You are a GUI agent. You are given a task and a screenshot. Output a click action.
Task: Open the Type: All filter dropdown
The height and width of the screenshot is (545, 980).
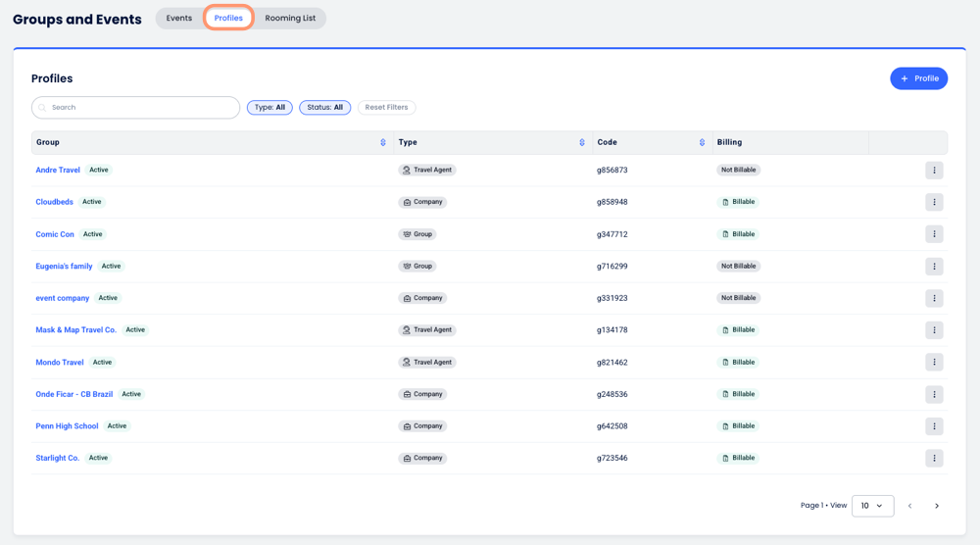coord(269,108)
